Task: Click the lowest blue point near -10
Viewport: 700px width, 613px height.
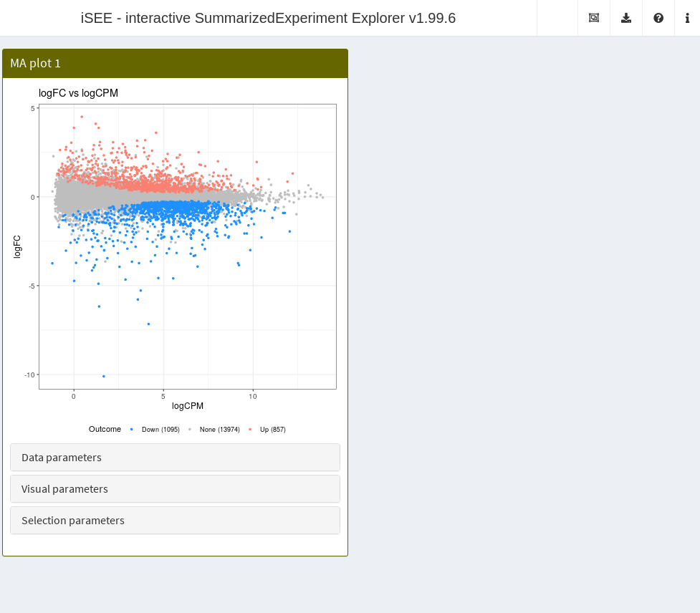Action: click(x=104, y=376)
